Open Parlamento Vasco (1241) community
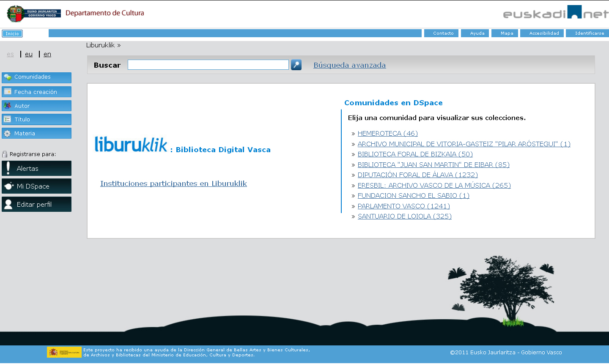 click(x=404, y=206)
